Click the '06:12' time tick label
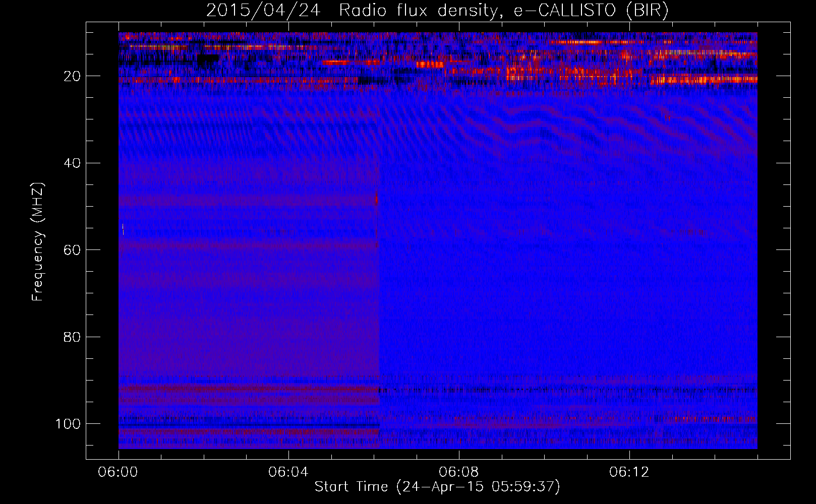The width and height of the screenshot is (816, 504). [x=629, y=472]
